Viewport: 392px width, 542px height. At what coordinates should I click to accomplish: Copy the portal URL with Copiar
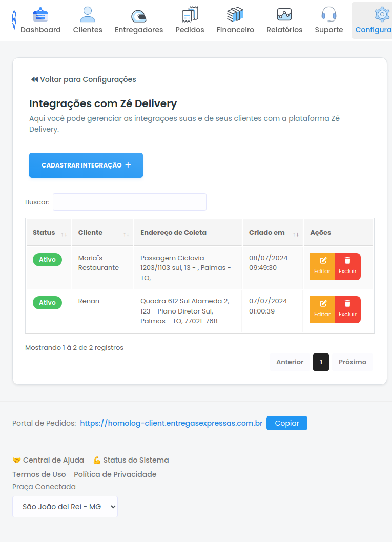[286, 423]
